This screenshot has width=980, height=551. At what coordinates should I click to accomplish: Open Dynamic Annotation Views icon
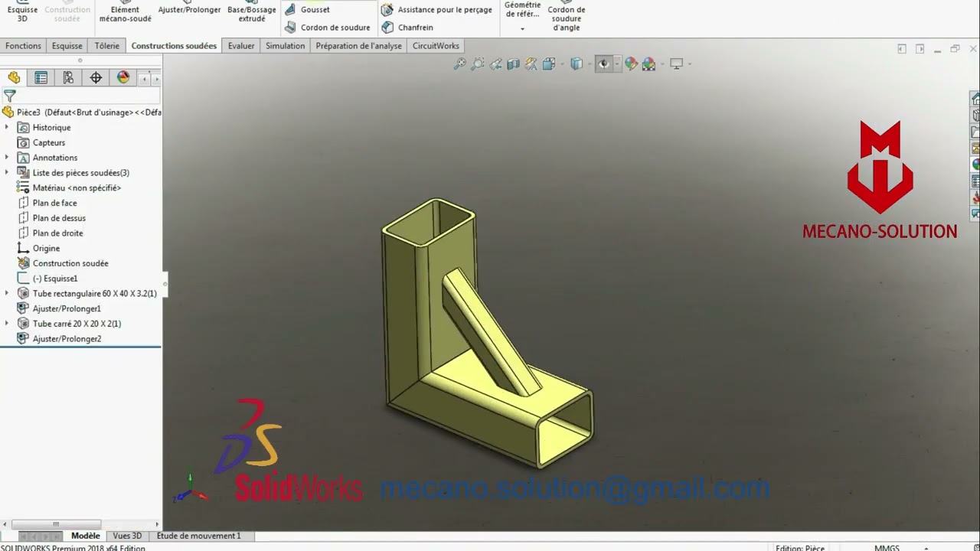[531, 64]
